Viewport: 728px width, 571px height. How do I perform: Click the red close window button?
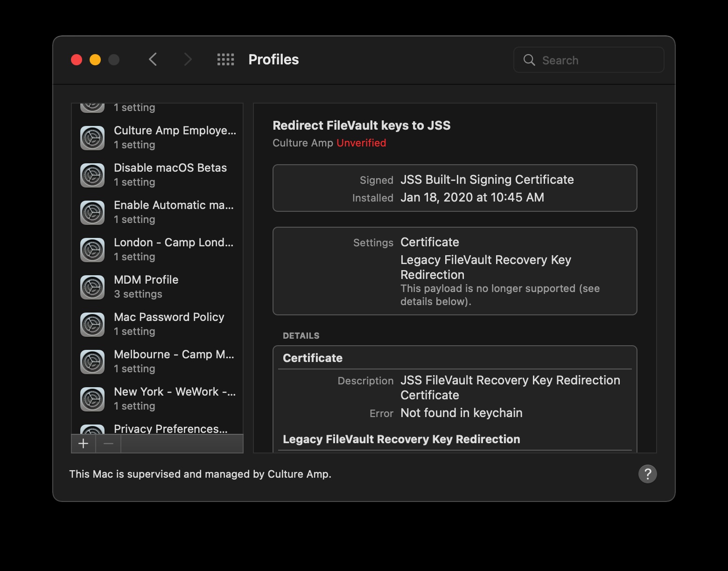(x=77, y=60)
